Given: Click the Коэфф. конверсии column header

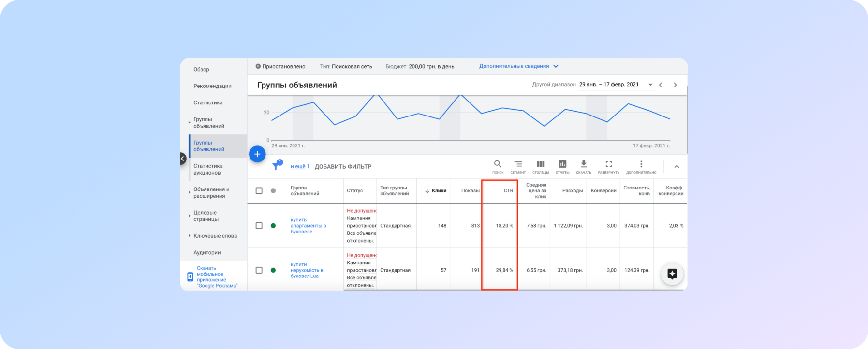Looking at the screenshot, I should click(x=671, y=190).
